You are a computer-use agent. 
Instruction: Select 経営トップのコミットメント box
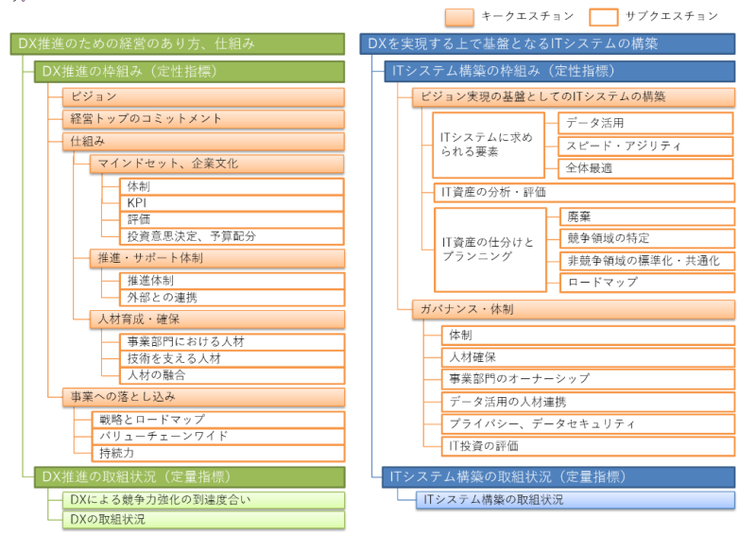coord(203,118)
